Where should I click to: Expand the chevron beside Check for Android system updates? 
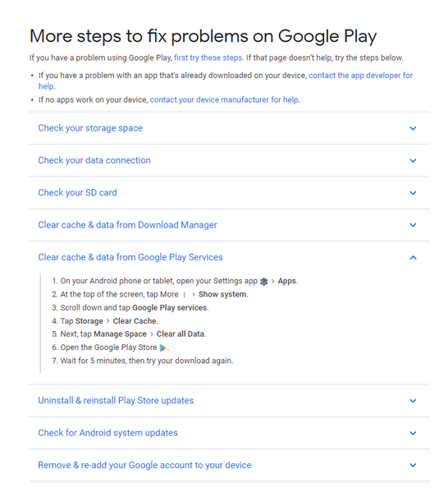point(413,433)
